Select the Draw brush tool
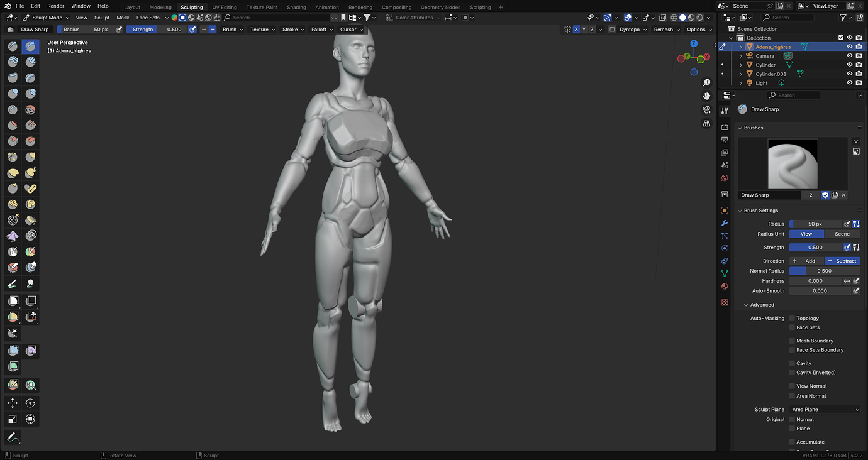 [x=13, y=46]
